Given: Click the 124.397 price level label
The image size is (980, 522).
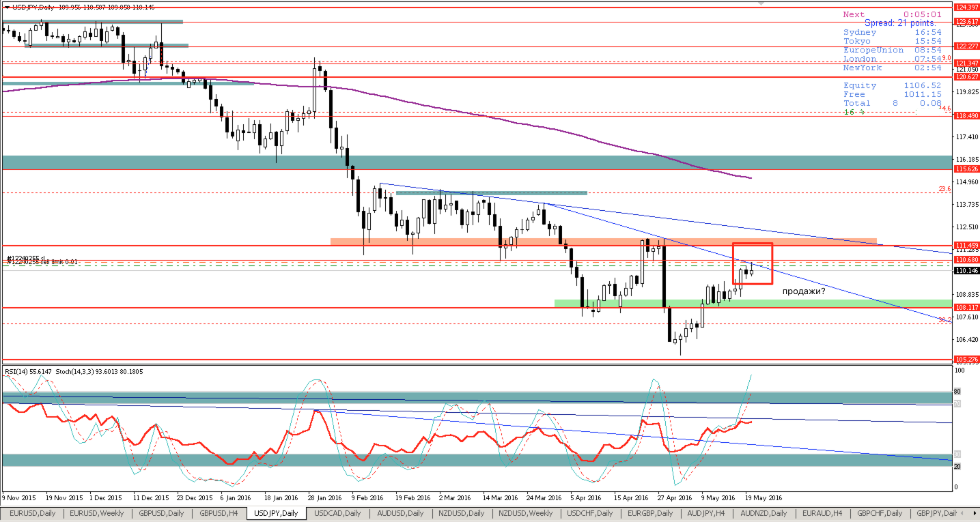Looking at the screenshot, I should pos(966,7).
